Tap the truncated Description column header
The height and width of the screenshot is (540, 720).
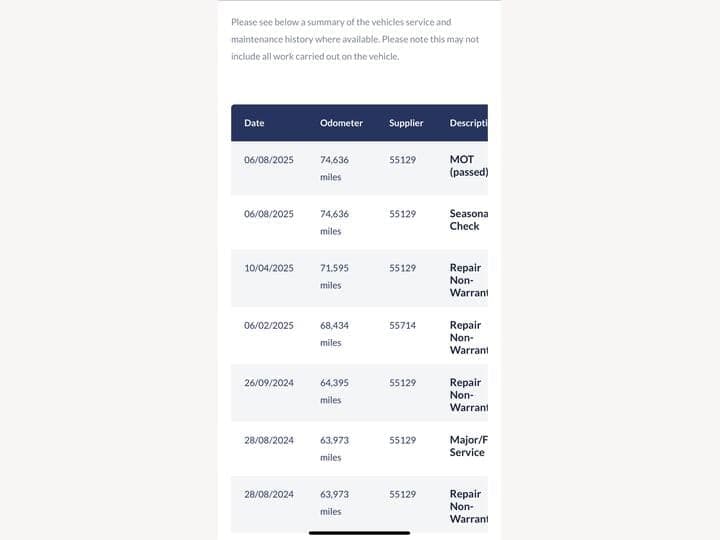tap(468, 123)
